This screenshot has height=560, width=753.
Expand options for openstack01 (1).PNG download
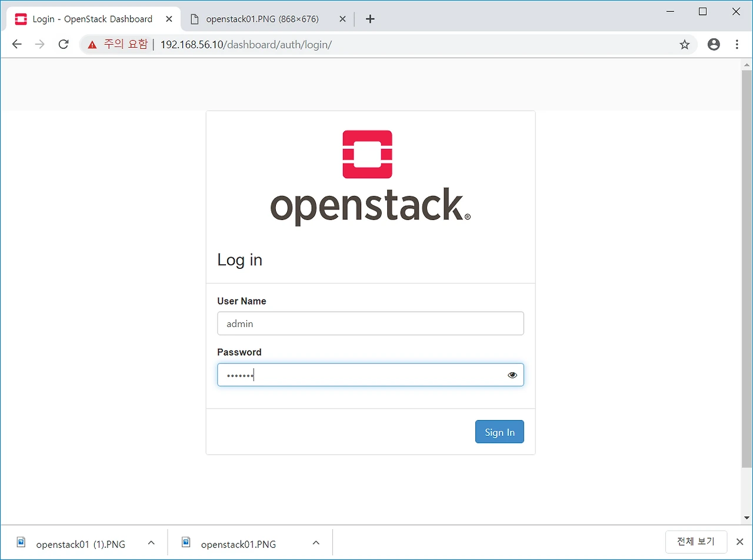click(151, 543)
